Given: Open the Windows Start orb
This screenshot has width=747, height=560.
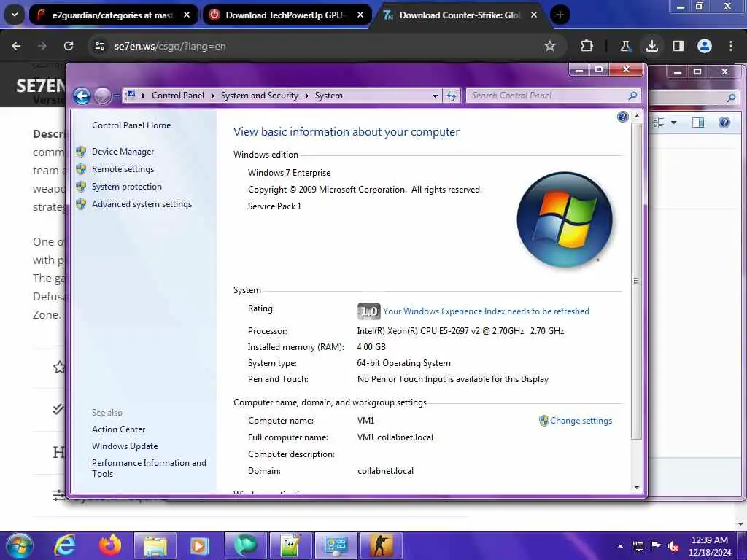Looking at the screenshot, I should pyautogui.click(x=20, y=545).
